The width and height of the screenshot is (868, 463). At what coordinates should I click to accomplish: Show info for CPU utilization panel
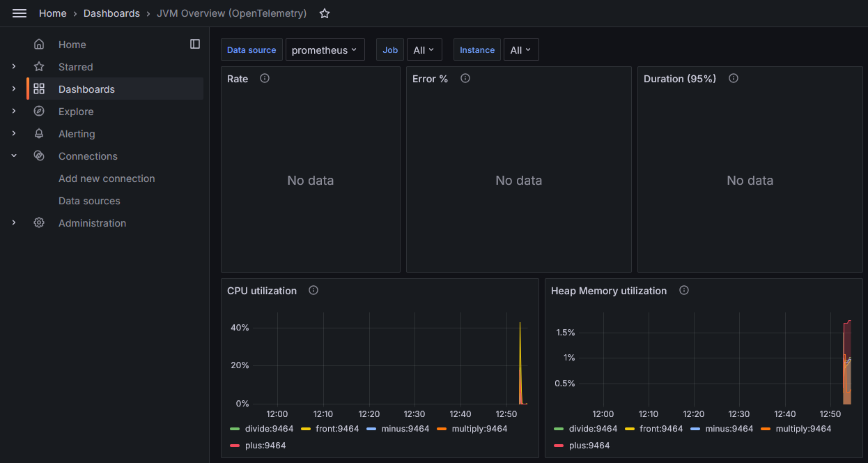click(x=313, y=290)
